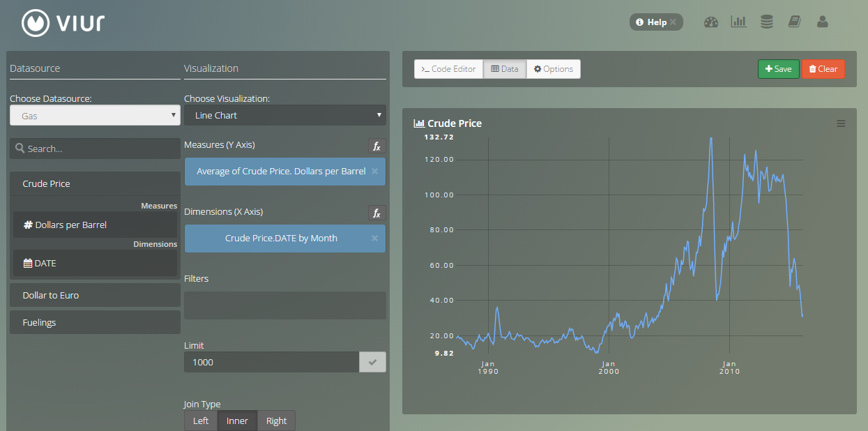Select the charts bar-graph icon in navbar
868x431 pixels.
(x=738, y=22)
